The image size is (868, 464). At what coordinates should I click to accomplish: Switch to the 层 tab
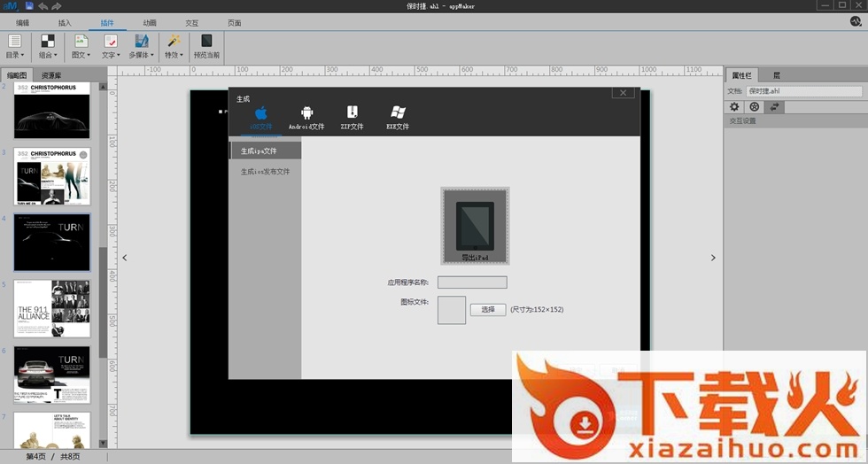777,75
